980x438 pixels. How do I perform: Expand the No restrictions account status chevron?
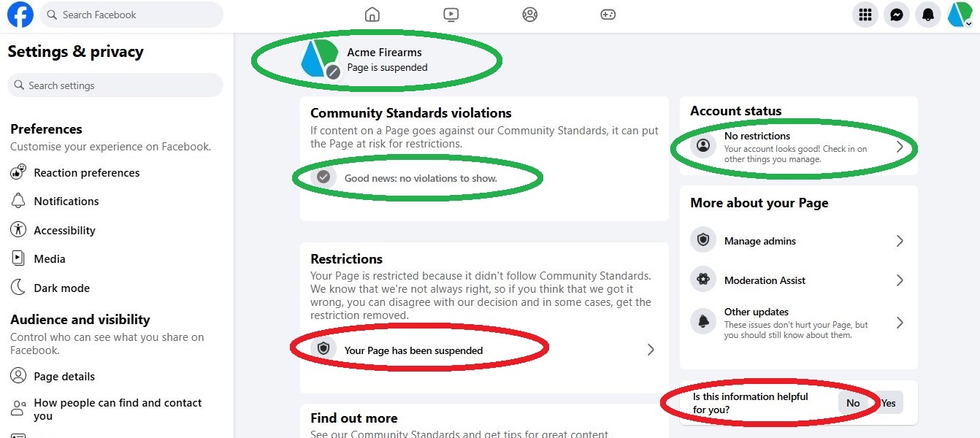(x=900, y=147)
